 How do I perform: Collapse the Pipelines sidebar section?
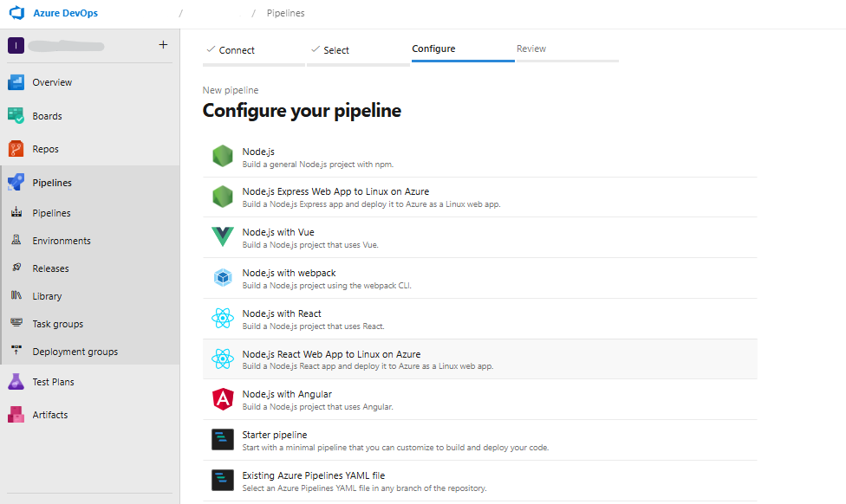(x=52, y=183)
